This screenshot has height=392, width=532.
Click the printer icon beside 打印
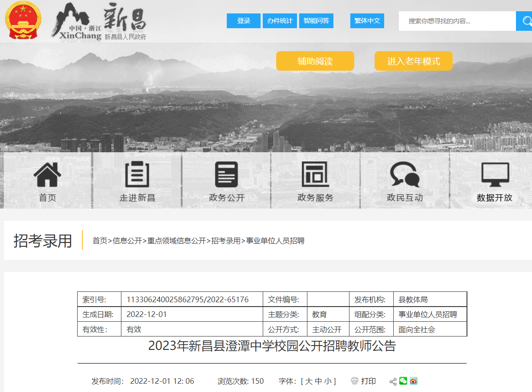coord(355,381)
